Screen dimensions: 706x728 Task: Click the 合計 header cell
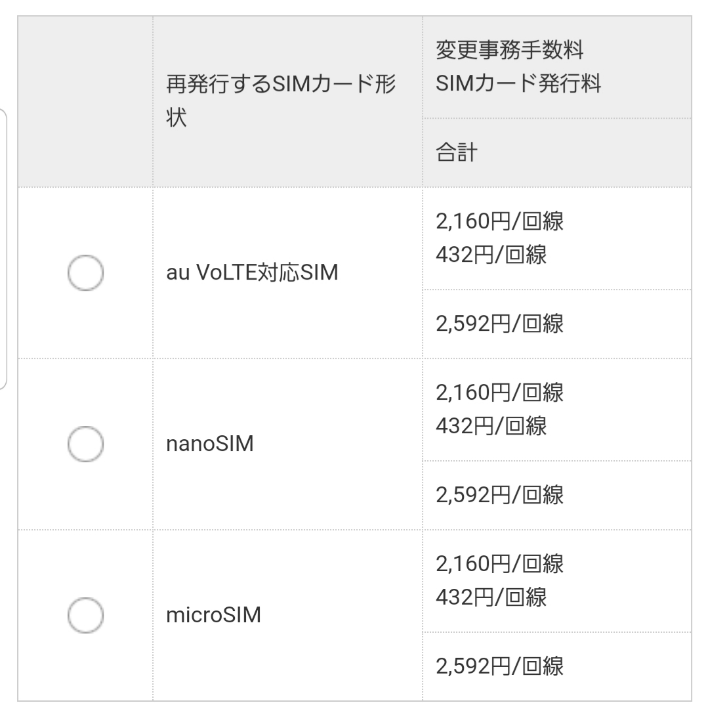tap(457, 153)
